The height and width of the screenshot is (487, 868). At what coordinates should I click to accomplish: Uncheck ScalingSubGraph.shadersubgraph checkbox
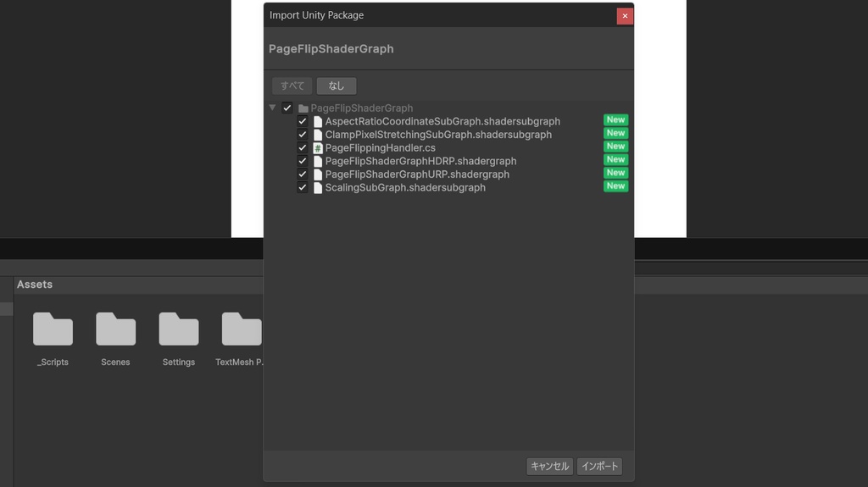[303, 188]
